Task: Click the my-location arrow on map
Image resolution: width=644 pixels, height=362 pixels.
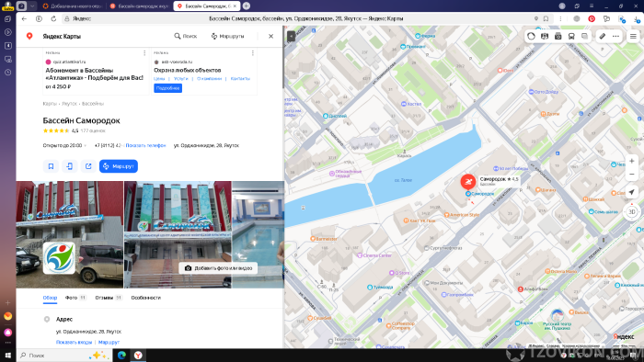Action: 632,191
